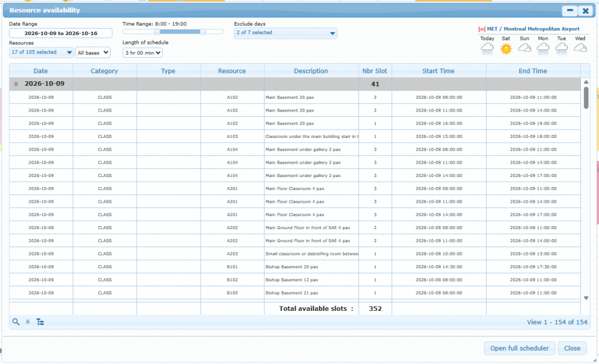
Task: Sort by the End Time column header
Action: point(533,71)
